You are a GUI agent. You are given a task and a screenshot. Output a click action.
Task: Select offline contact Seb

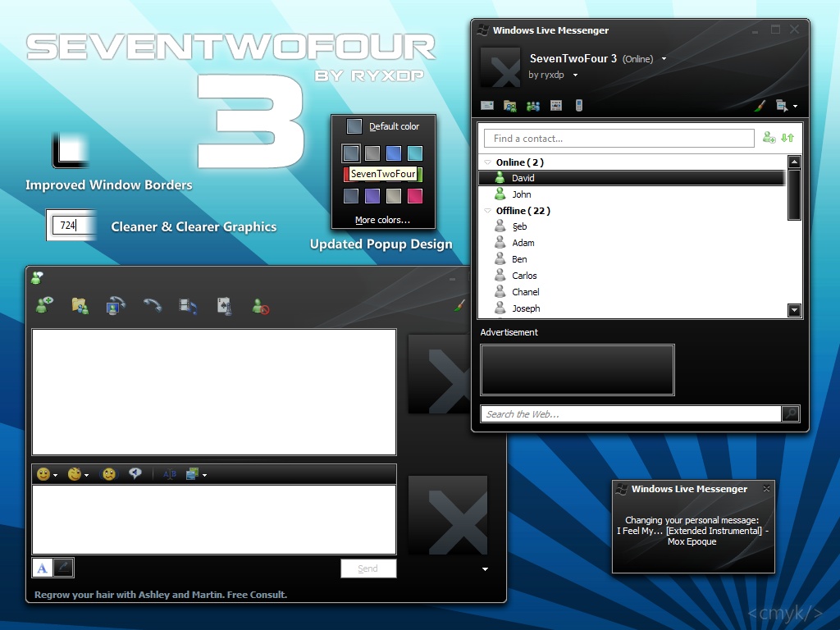click(632, 226)
